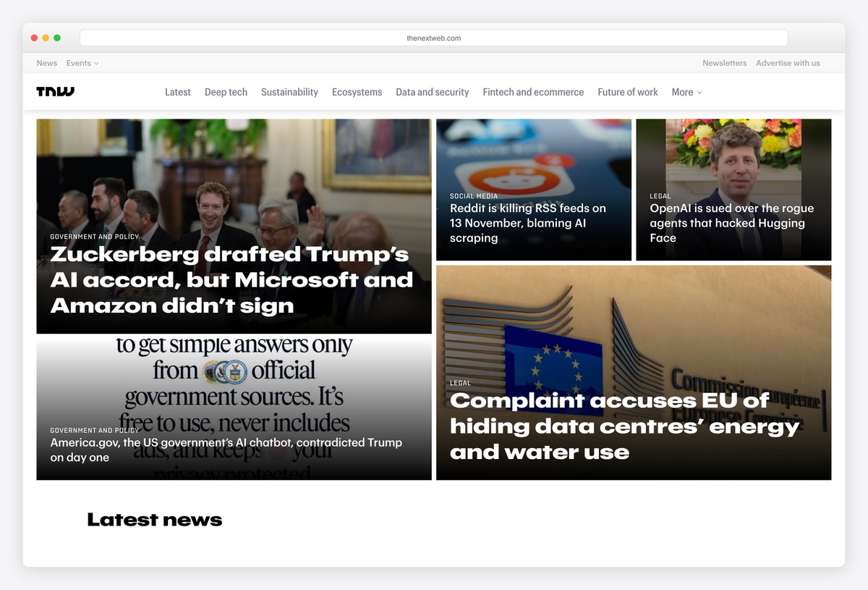868x590 pixels.
Task: Open the America.gov AI chatbot article
Action: pyautogui.click(x=226, y=450)
